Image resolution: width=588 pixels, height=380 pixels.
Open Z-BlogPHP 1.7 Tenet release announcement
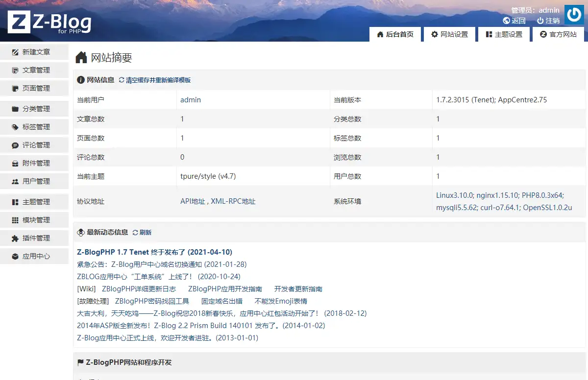154,252
